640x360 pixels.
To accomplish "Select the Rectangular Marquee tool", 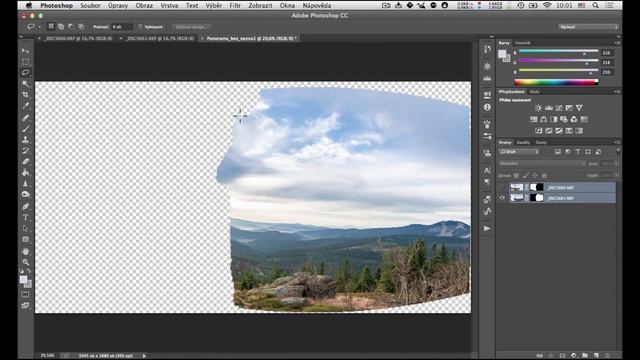I will (x=26, y=62).
